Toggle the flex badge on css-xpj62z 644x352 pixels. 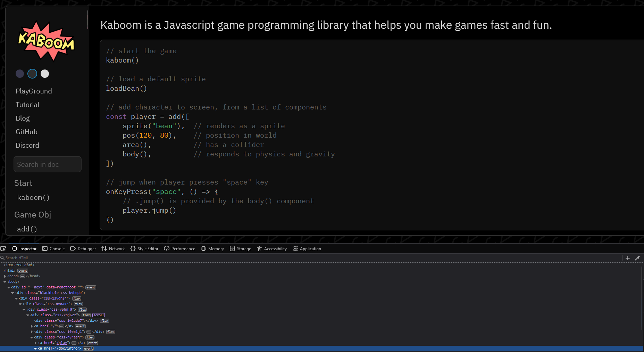pyautogui.click(x=86, y=315)
